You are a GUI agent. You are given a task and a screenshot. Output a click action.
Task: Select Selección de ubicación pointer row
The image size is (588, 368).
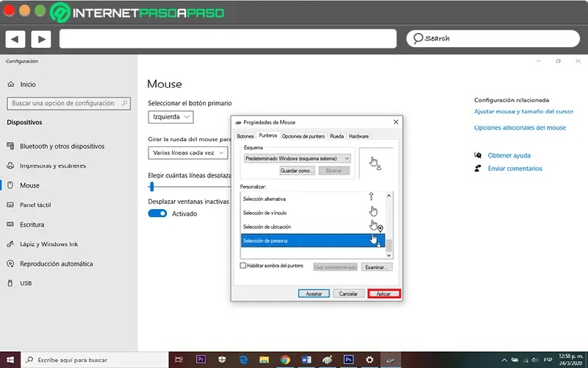(313, 227)
